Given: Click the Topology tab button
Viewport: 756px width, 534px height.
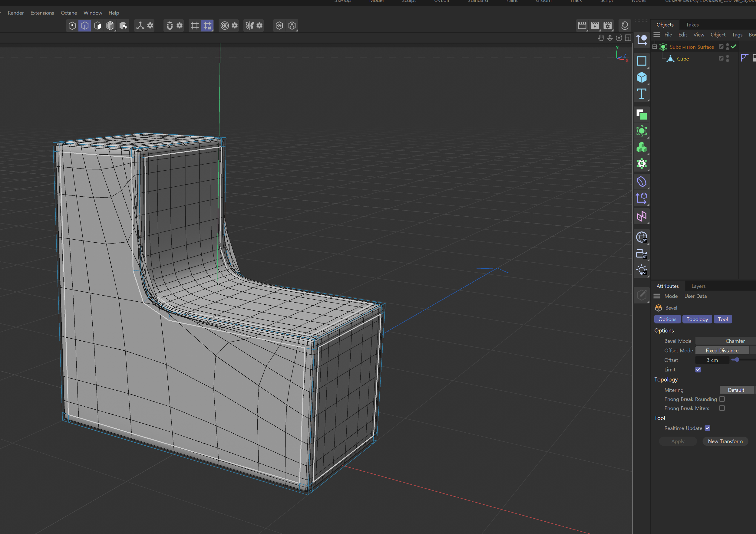Looking at the screenshot, I should coord(697,319).
